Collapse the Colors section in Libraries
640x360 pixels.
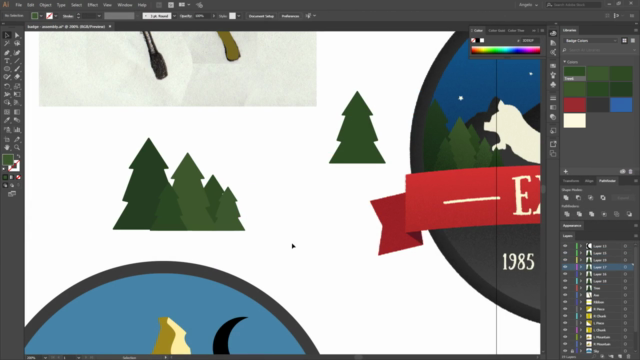pos(565,62)
